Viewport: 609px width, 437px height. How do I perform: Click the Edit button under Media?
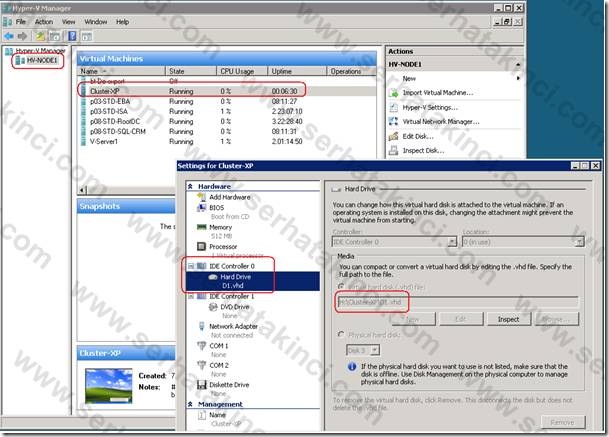click(461, 319)
